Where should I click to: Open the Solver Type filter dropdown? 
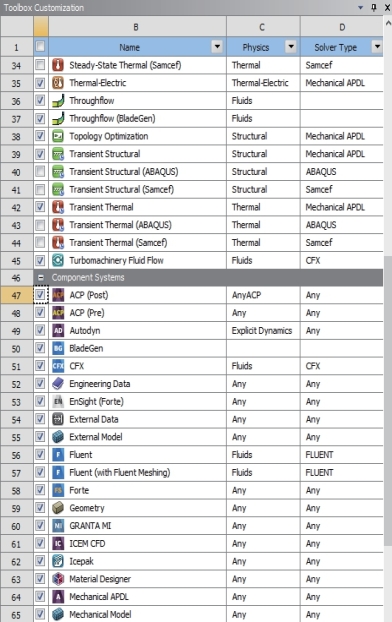pos(377,47)
